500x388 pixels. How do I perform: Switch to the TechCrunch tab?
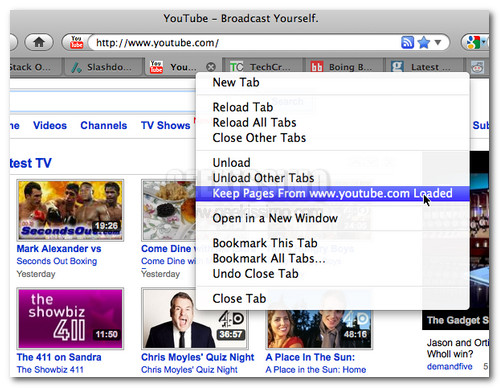point(262,67)
